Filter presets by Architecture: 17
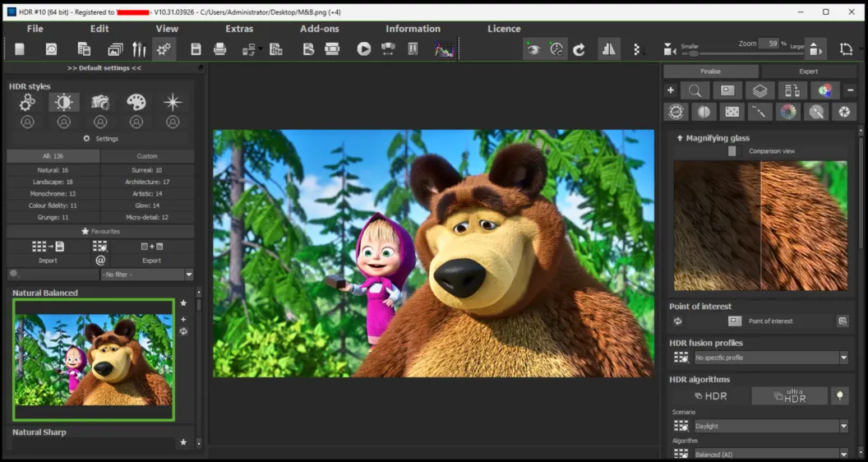The width and height of the screenshot is (868, 462). pos(147,182)
